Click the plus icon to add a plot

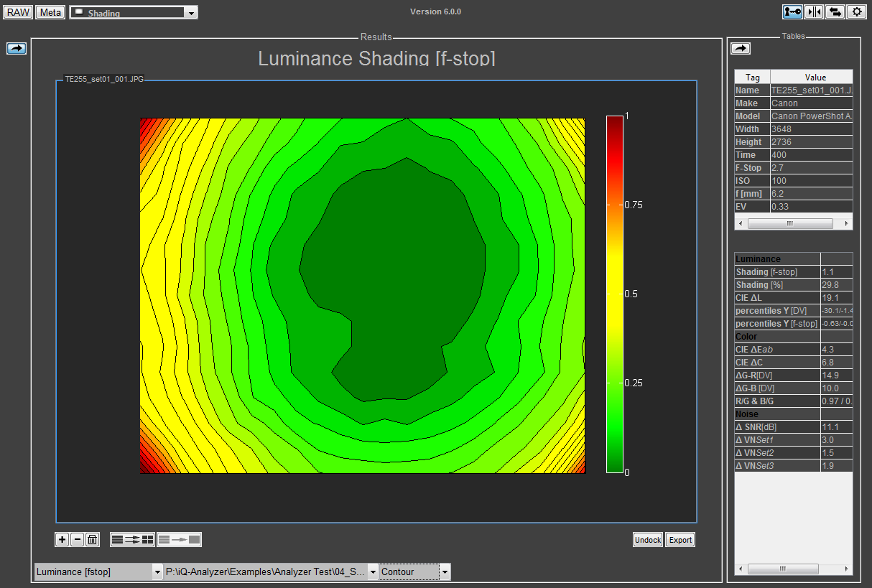pos(62,540)
